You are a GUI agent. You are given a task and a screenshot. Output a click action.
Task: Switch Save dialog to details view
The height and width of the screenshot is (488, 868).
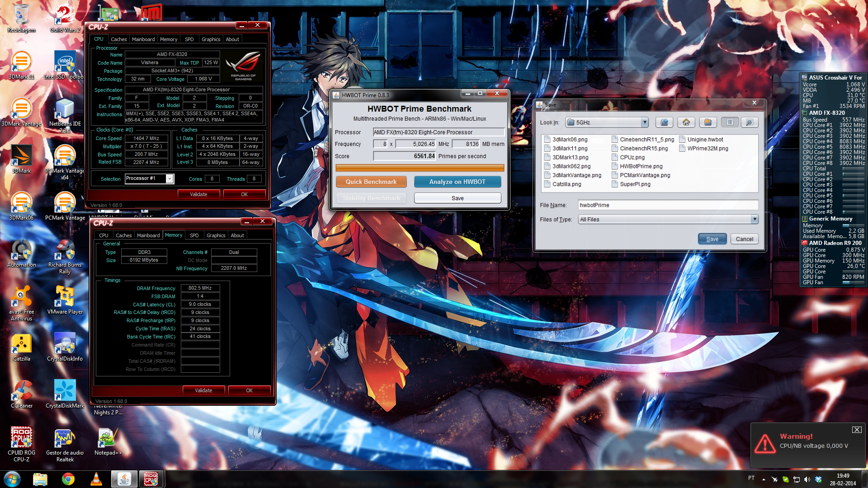[x=749, y=122]
